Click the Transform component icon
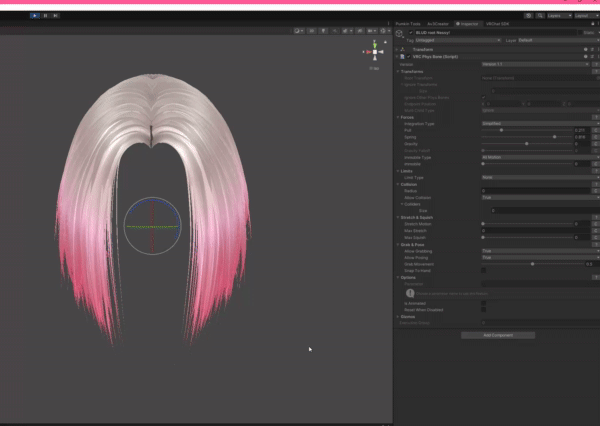 coord(404,48)
